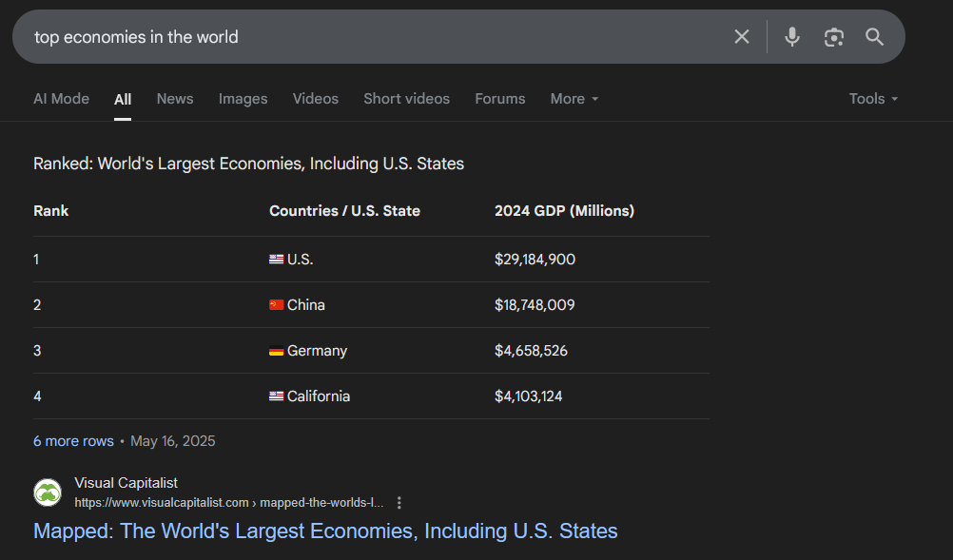Click the magnifying glass search icon
The width and height of the screenshot is (953, 560).
[x=875, y=37]
